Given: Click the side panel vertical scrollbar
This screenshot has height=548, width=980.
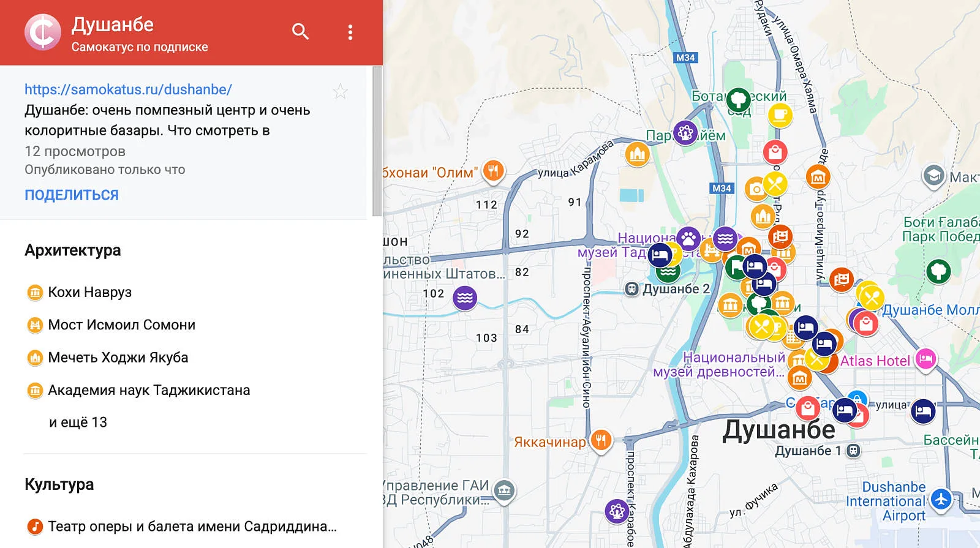Looking at the screenshot, I should pyautogui.click(x=377, y=141).
